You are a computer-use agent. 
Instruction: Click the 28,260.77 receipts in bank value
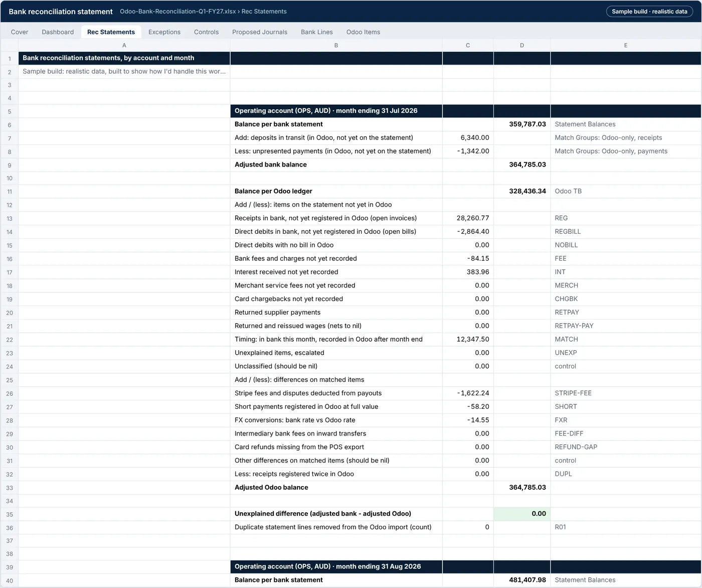tap(468, 218)
